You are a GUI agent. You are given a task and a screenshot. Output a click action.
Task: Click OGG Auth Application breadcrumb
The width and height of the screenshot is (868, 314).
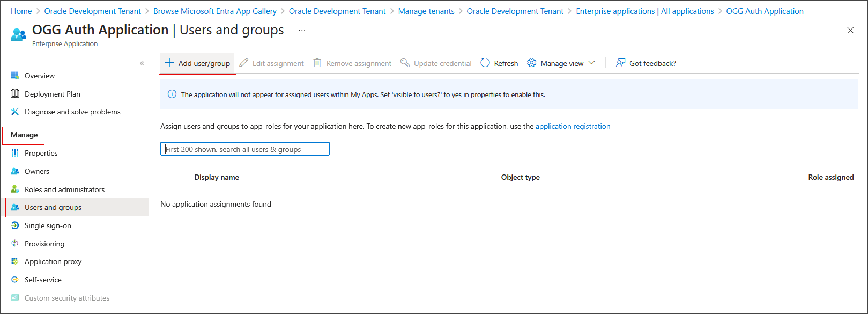tap(765, 11)
